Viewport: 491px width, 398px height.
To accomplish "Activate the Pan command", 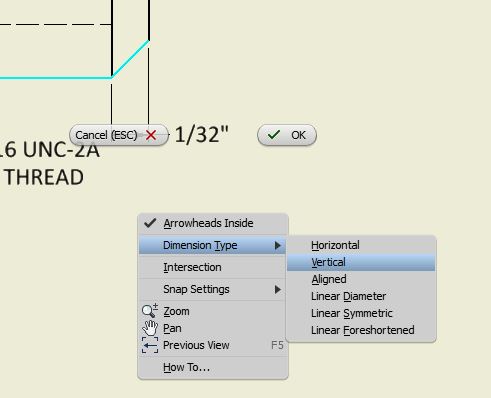I will 213,328.
